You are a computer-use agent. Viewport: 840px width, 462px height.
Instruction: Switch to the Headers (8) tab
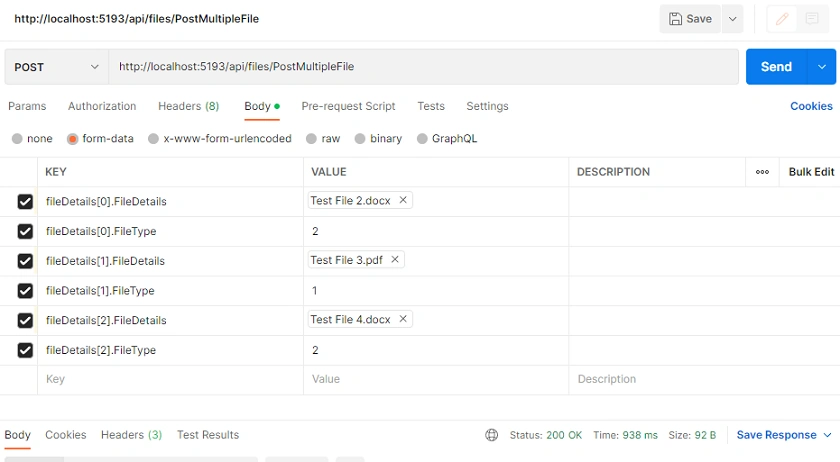189,106
